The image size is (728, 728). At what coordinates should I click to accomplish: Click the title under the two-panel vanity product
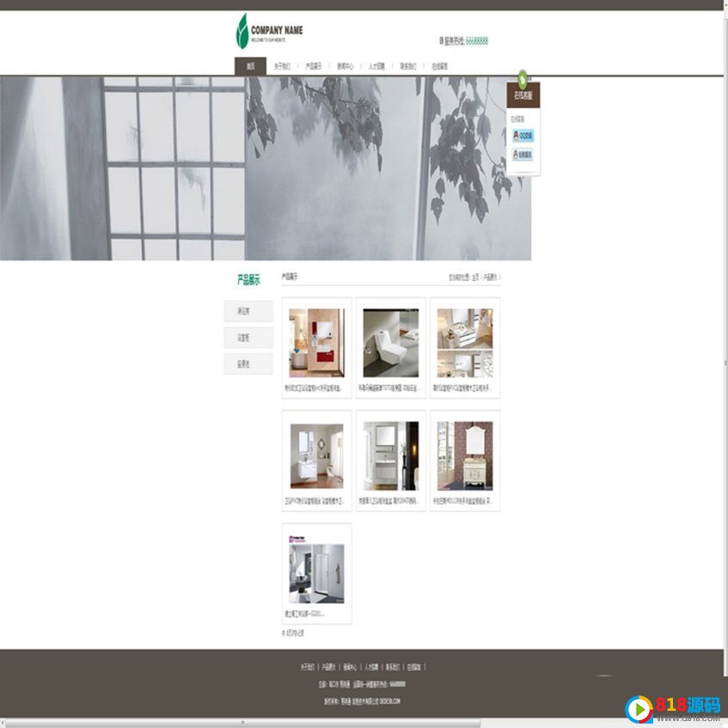point(462,388)
